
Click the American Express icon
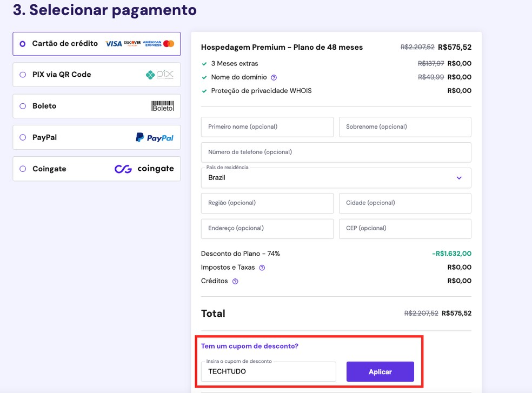pos(152,43)
